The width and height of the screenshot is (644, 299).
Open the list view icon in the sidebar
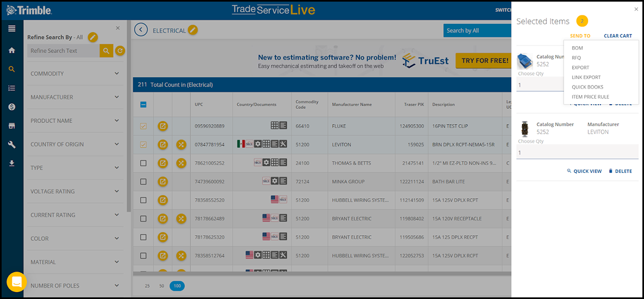coord(12,88)
